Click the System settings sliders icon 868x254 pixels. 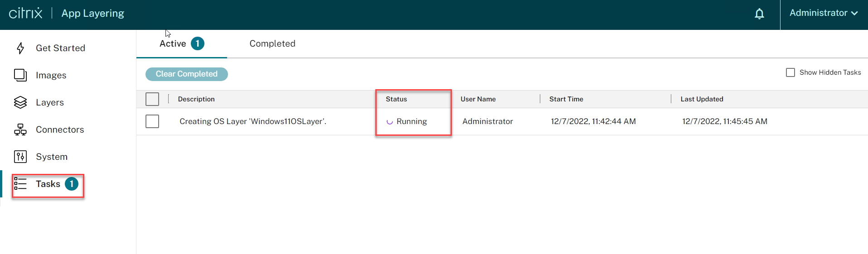20,157
